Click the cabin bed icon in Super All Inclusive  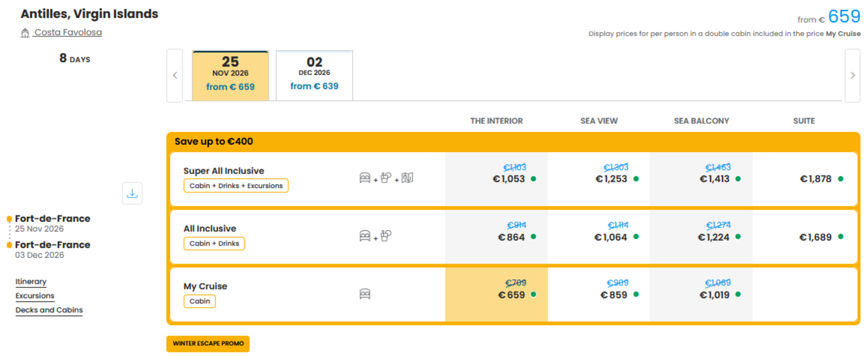point(365,178)
